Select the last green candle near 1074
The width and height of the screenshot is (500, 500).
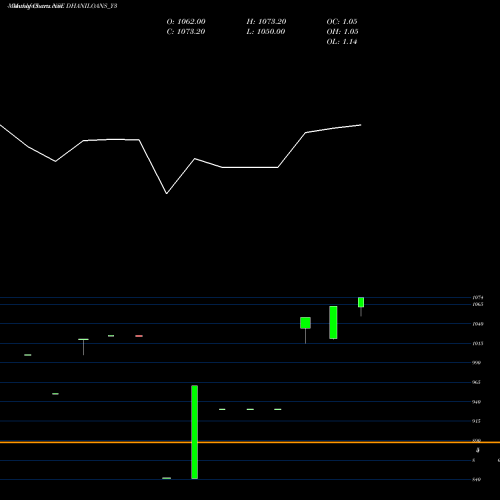(361, 302)
